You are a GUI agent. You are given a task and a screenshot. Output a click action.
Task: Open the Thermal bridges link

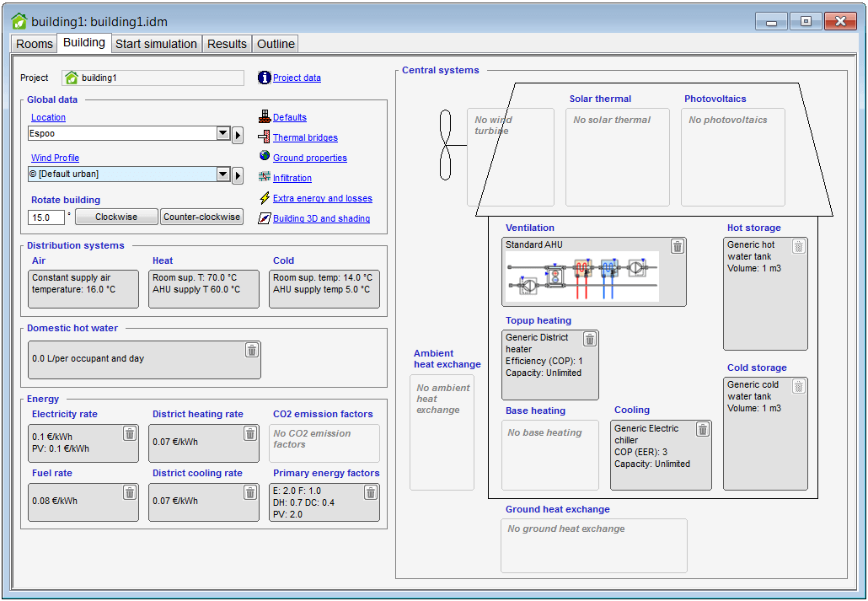305,137
